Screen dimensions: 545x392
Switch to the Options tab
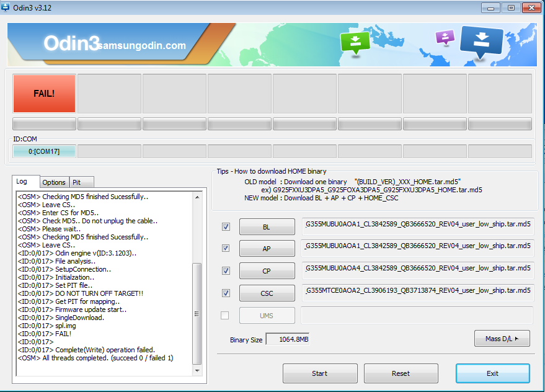tap(54, 182)
